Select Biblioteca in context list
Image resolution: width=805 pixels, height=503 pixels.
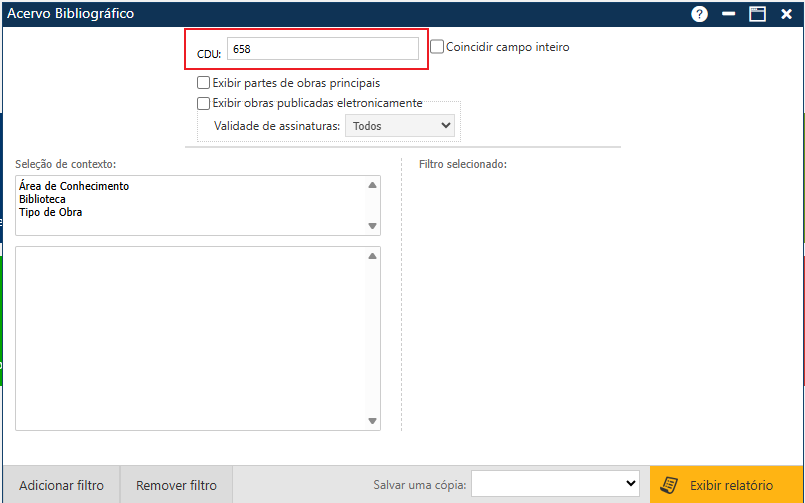point(42,199)
